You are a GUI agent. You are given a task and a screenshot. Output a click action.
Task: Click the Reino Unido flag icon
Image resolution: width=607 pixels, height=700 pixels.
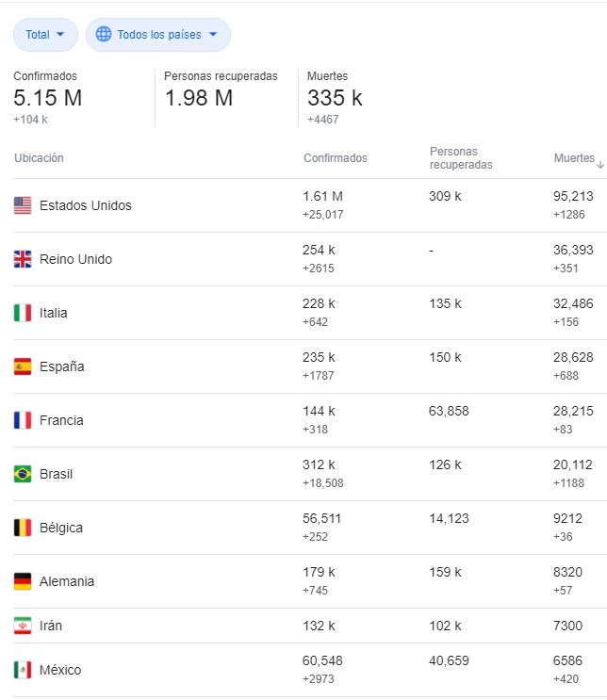pyautogui.click(x=23, y=259)
